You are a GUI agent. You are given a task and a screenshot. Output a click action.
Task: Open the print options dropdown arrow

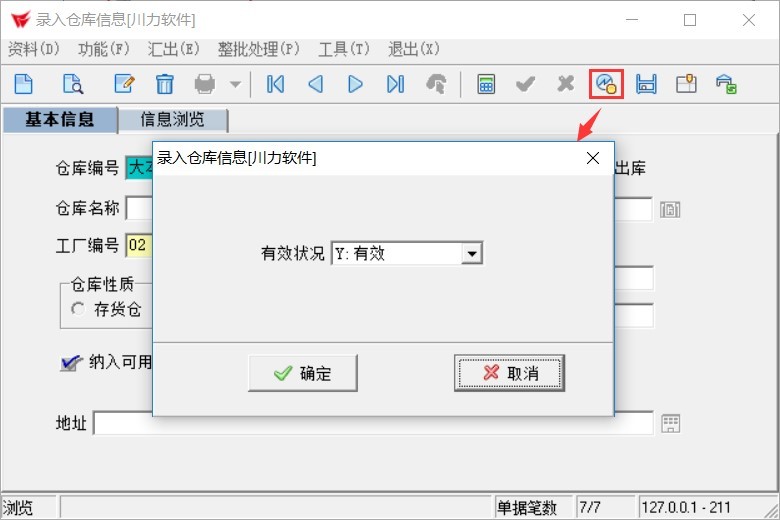234,84
